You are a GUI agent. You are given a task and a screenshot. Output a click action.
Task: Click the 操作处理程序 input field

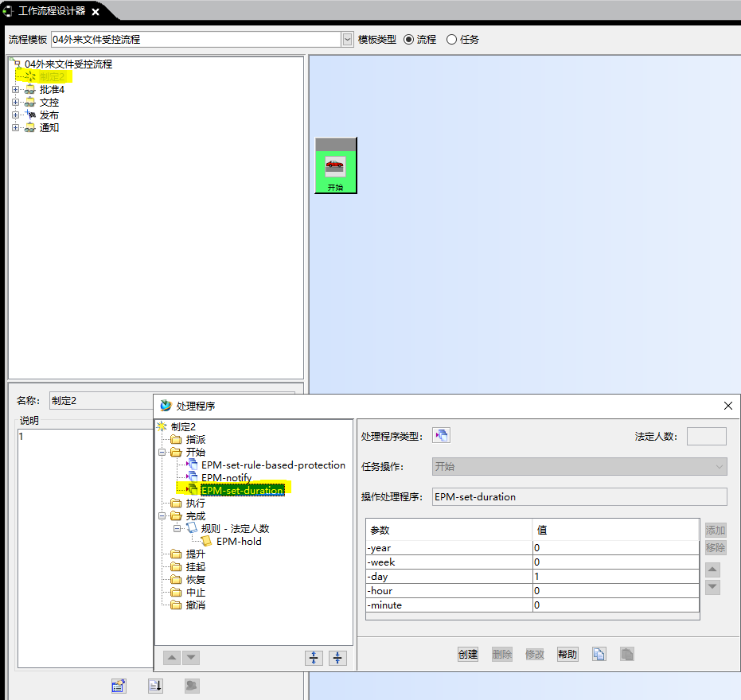579,497
